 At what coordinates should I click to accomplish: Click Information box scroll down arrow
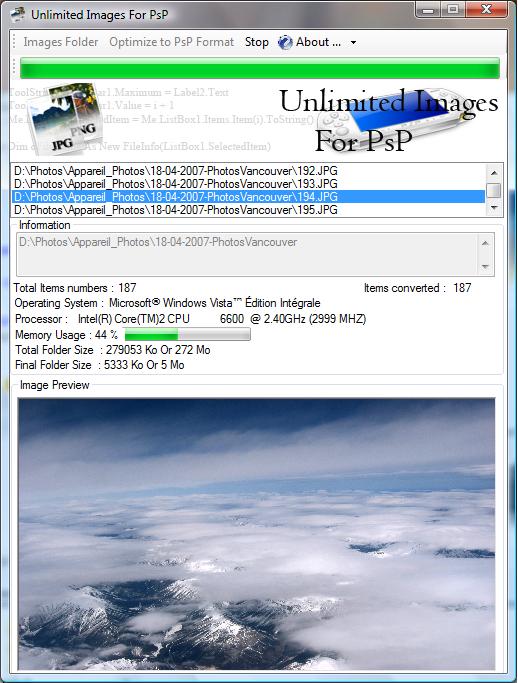pyautogui.click(x=485, y=266)
